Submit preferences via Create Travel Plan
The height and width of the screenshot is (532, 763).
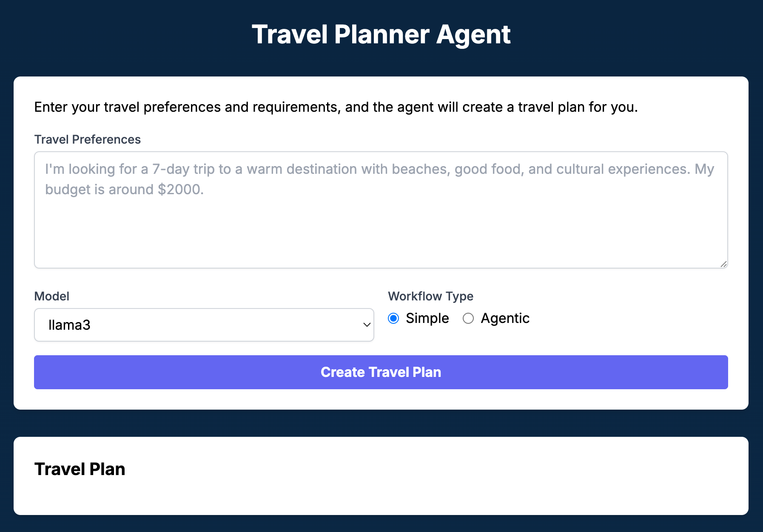tap(381, 372)
